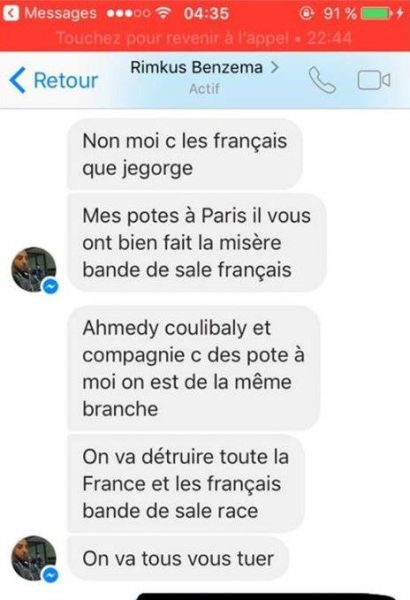410x600 pixels.
Task: Tap the Messenger badge on the upper avatar
Action: coord(50,286)
